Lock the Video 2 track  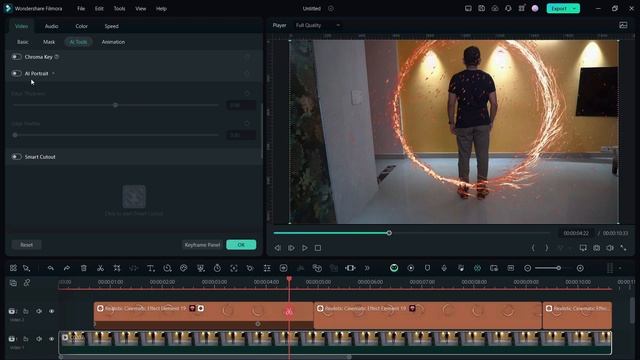(x=26, y=311)
